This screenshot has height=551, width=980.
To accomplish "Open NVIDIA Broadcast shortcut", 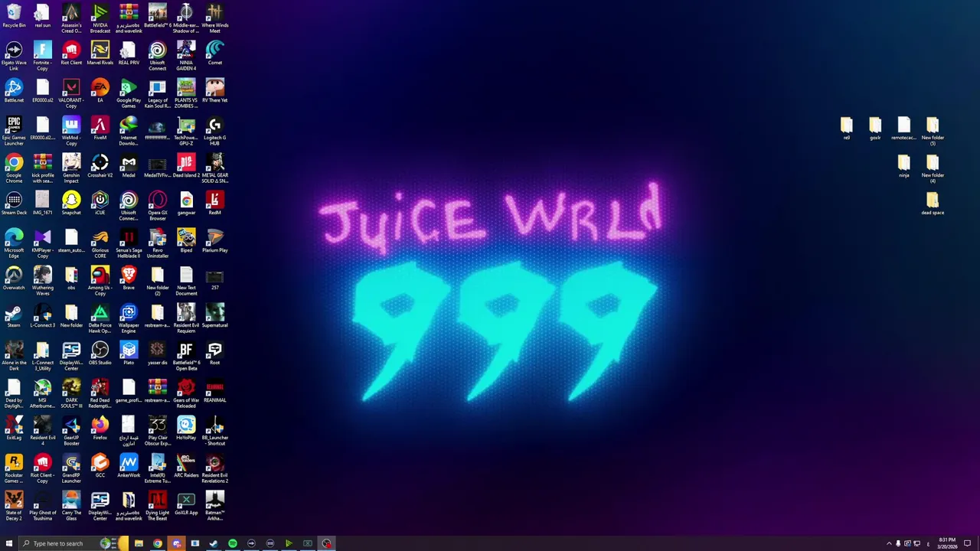I will 100,18.
